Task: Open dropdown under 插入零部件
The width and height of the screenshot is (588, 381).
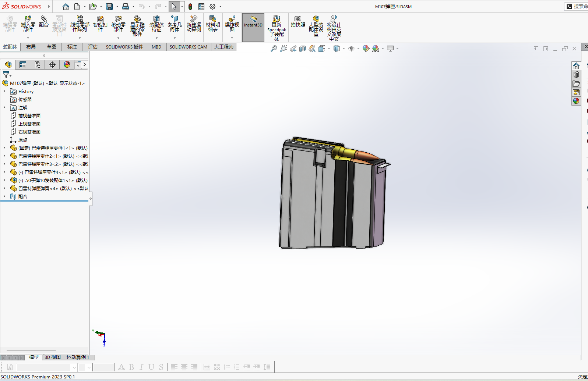Action: [28, 38]
